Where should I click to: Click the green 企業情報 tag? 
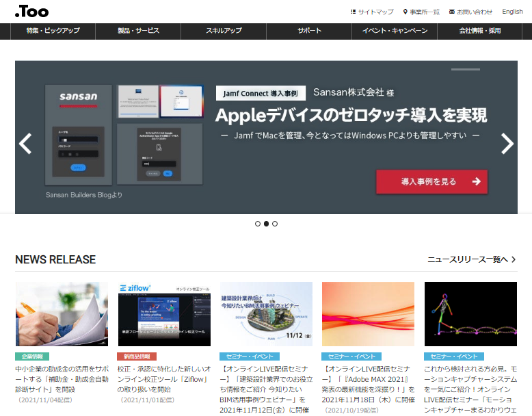pos(32,356)
